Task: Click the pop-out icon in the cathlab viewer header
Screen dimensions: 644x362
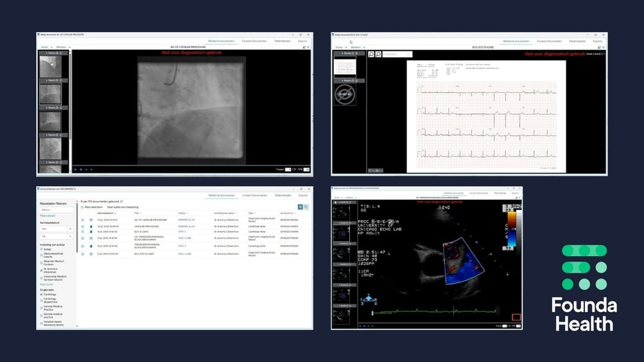Action: pyautogui.click(x=303, y=47)
